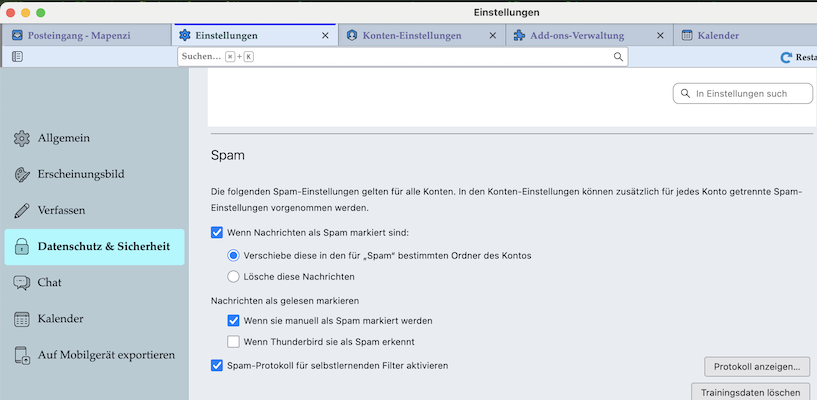Open the Allgemein settings category
The height and width of the screenshot is (400, 817).
pos(94,139)
